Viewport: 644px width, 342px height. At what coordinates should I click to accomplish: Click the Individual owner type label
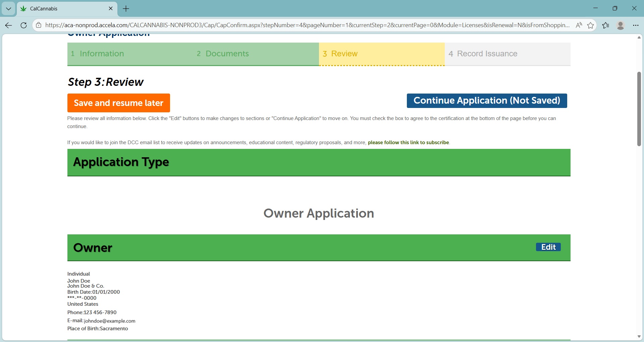coord(78,274)
